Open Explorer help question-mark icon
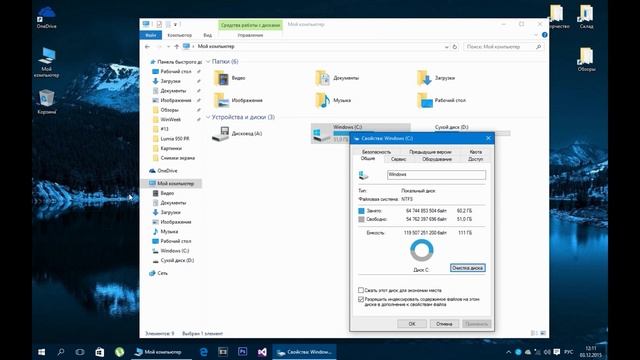 544,35
